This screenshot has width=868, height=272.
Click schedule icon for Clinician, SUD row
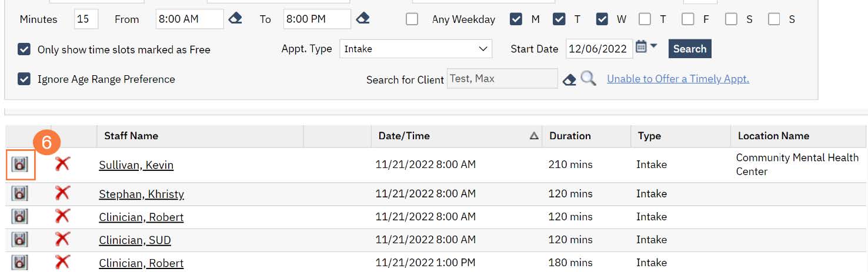(20, 240)
